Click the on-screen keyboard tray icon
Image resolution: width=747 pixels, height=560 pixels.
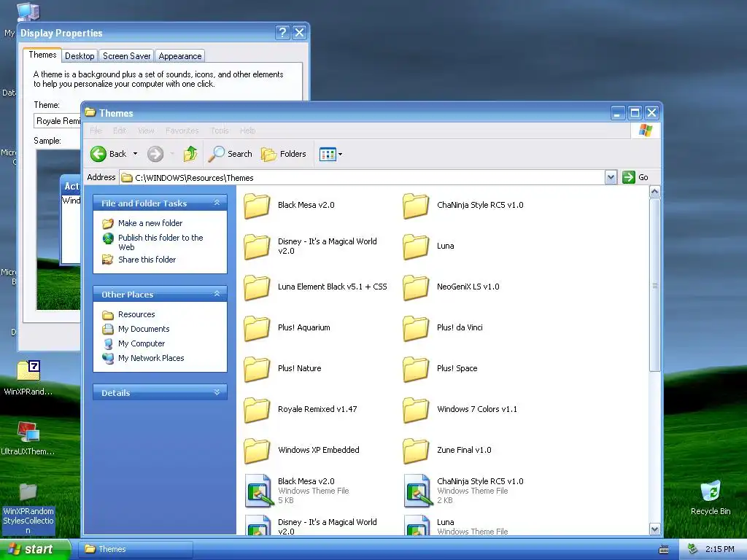(x=664, y=550)
